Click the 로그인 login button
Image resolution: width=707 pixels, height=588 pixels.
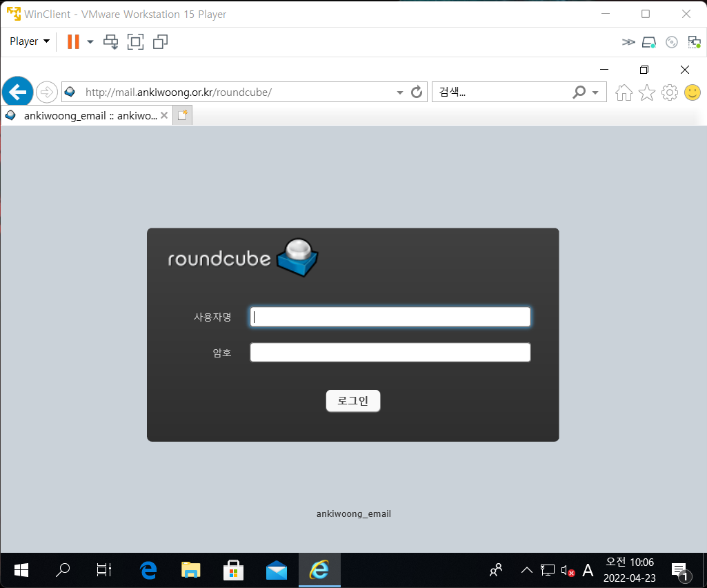(353, 401)
